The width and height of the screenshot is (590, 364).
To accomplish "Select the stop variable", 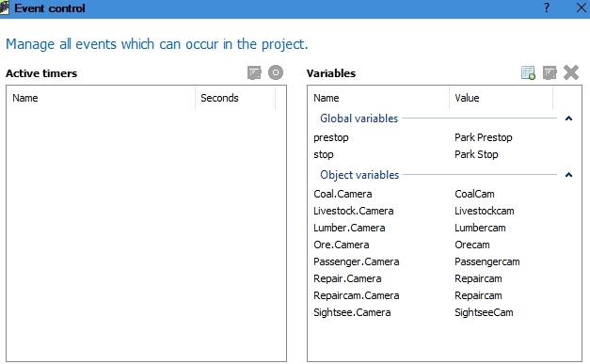I will pyautogui.click(x=324, y=154).
